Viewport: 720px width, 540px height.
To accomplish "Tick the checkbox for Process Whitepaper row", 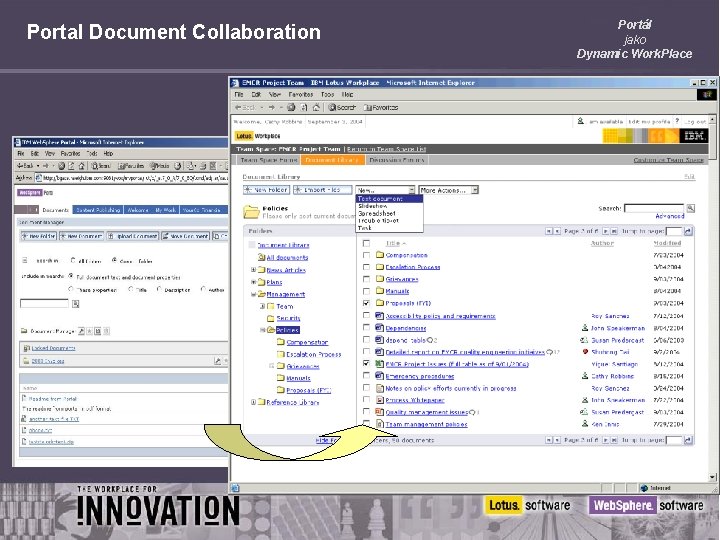I will click(366, 399).
